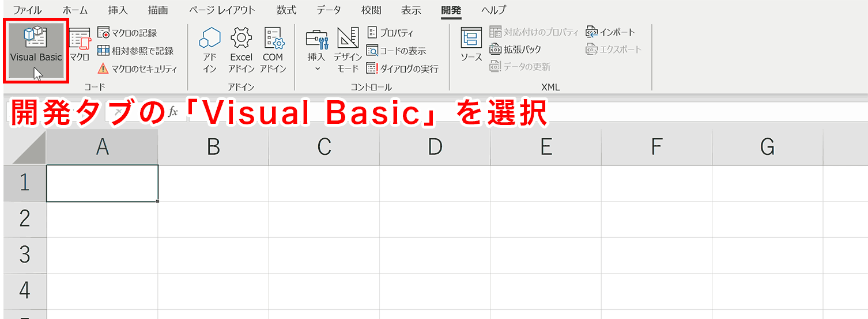The image size is (868, 319).
Task: Switch to the ホーム tab
Action: (74, 10)
